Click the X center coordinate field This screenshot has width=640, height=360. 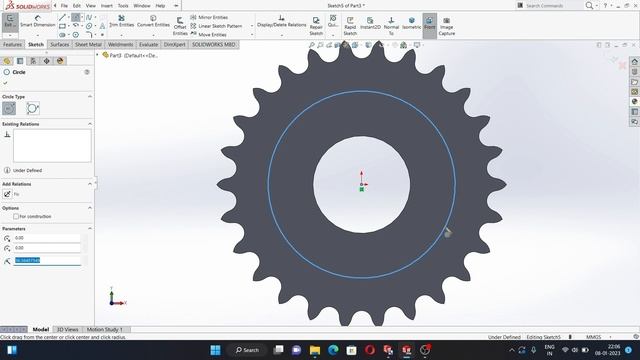(x=47, y=238)
